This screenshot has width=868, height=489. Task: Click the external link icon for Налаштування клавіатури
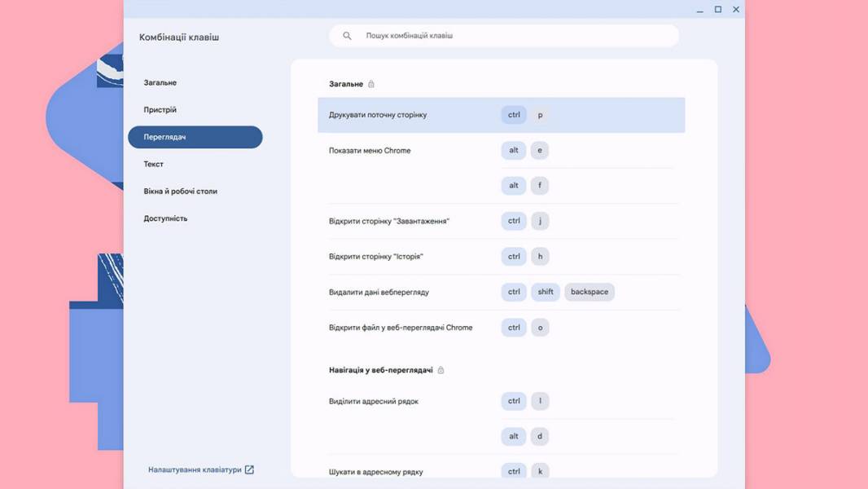coord(249,469)
